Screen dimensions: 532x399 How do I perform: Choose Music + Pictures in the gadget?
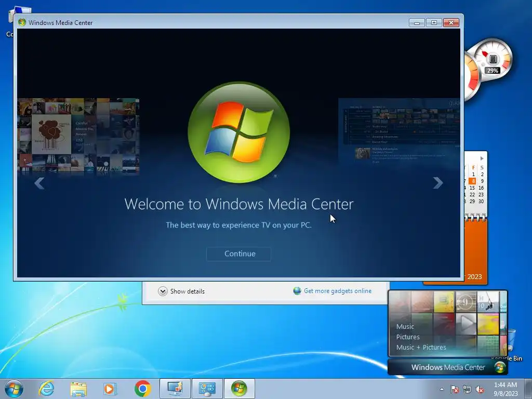pos(421,347)
